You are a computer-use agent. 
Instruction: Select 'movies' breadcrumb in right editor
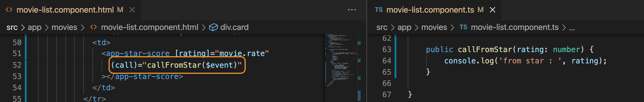point(434,27)
